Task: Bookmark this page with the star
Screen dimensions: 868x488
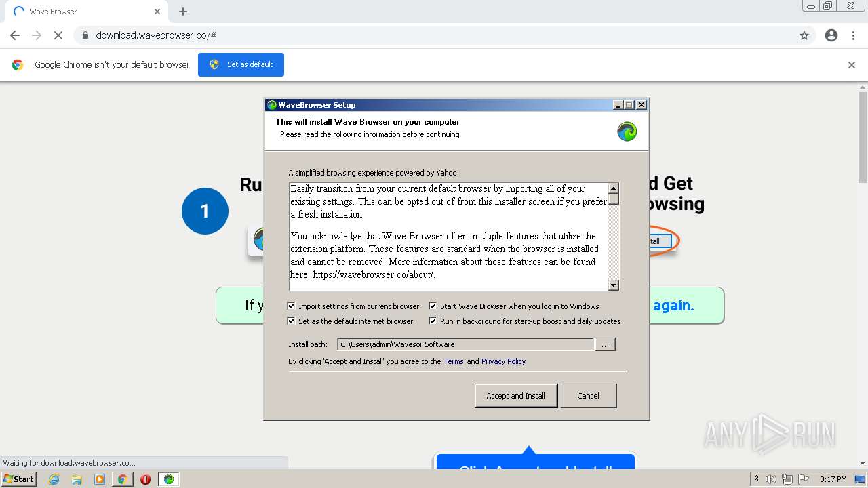Action: 804,35
